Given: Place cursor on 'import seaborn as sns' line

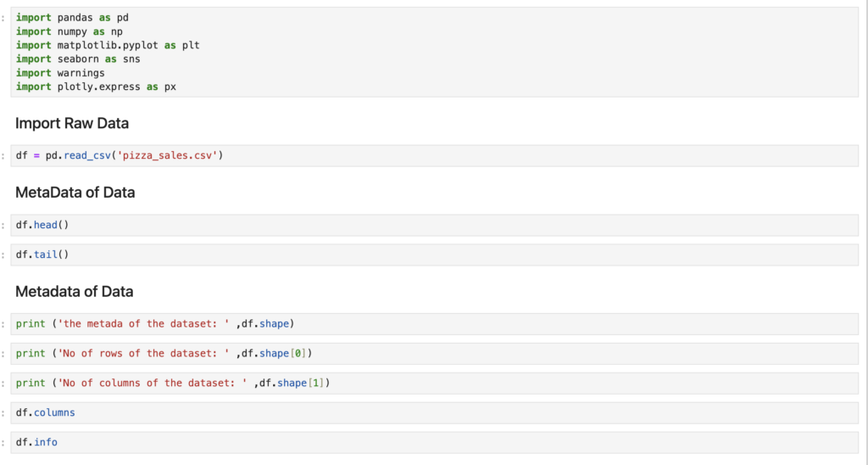Looking at the screenshot, I should 78,59.
